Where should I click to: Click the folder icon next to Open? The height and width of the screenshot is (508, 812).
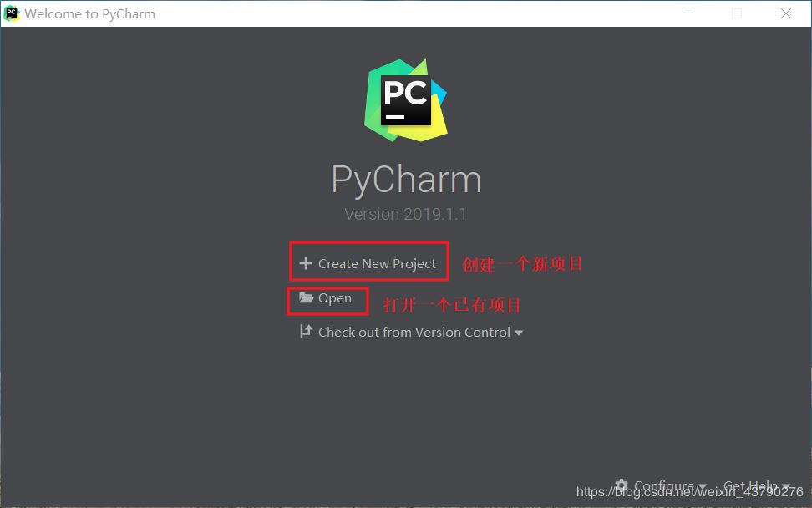pos(306,297)
